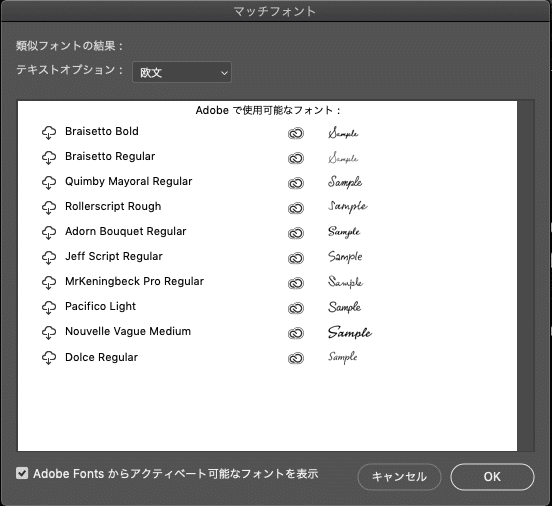The height and width of the screenshot is (506, 552).
Task: Activate MrKeningbeck Pro Regular cloud icon
Action: click(x=49, y=283)
